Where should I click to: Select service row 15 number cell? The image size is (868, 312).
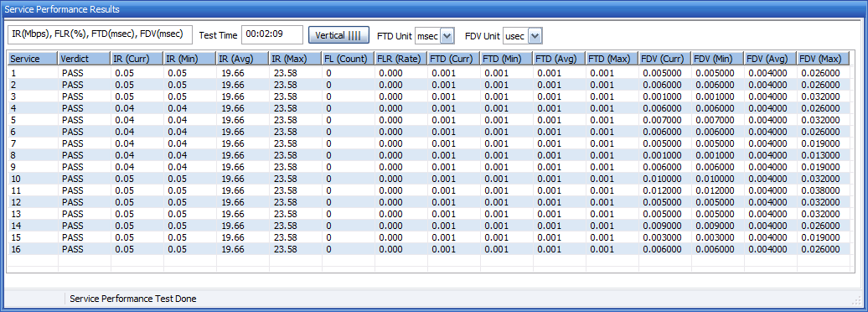click(32, 237)
